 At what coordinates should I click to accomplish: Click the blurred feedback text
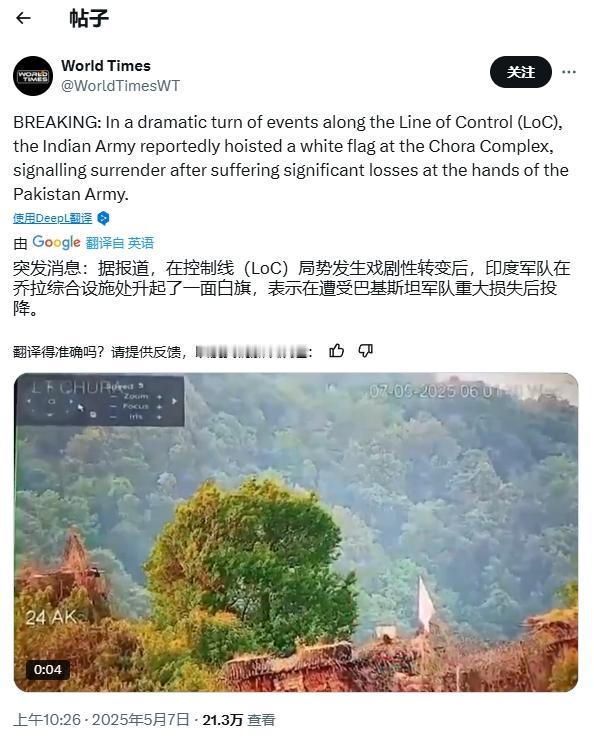[253, 352]
